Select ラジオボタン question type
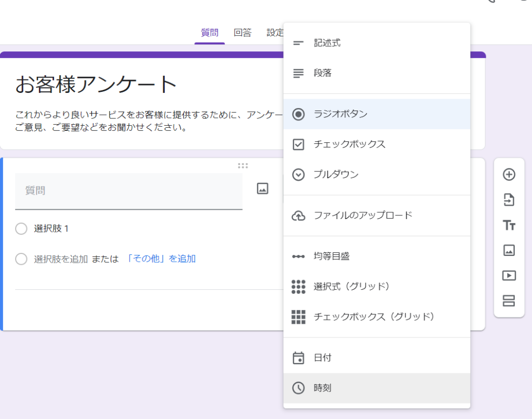 377,114
